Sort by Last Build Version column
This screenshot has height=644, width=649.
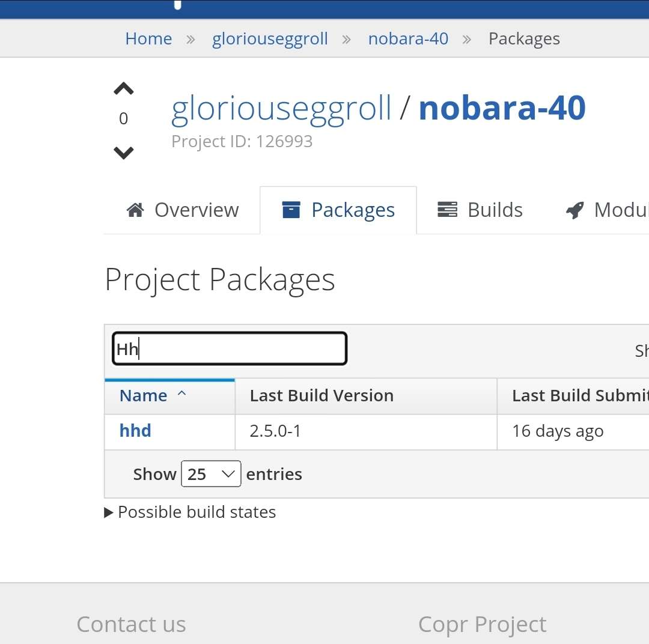coord(321,396)
